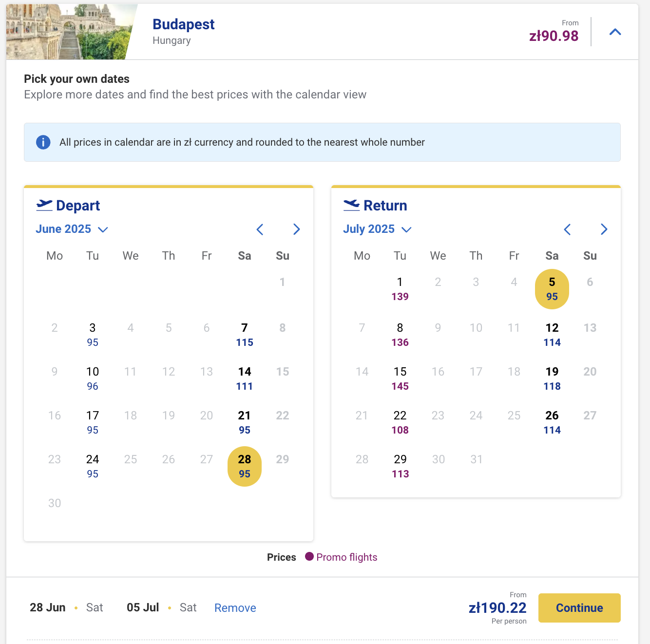Go to previous month in Return calendar
The height and width of the screenshot is (644, 650).
[x=568, y=229]
